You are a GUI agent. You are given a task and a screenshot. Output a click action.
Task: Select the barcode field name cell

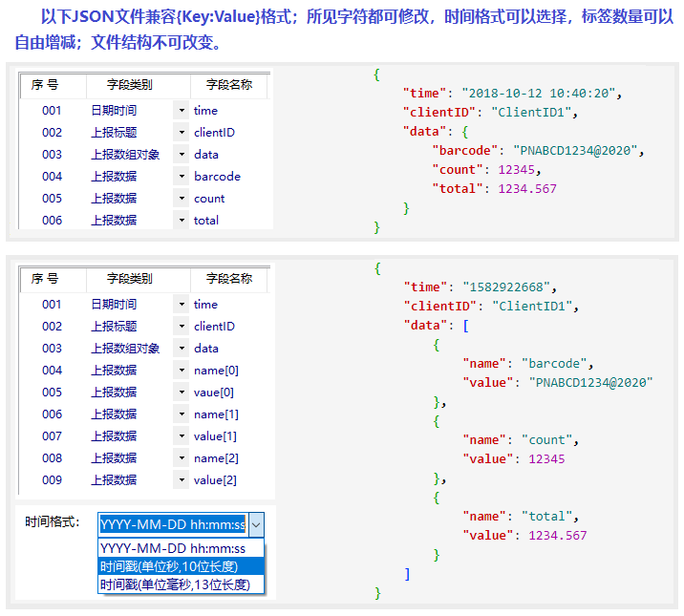217,177
